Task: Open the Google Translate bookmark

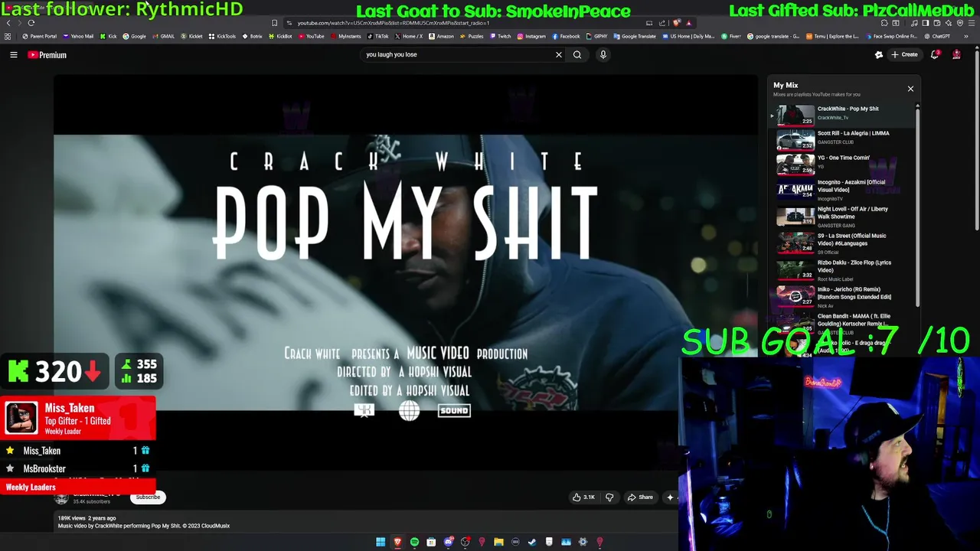Action: click(634, 36)
